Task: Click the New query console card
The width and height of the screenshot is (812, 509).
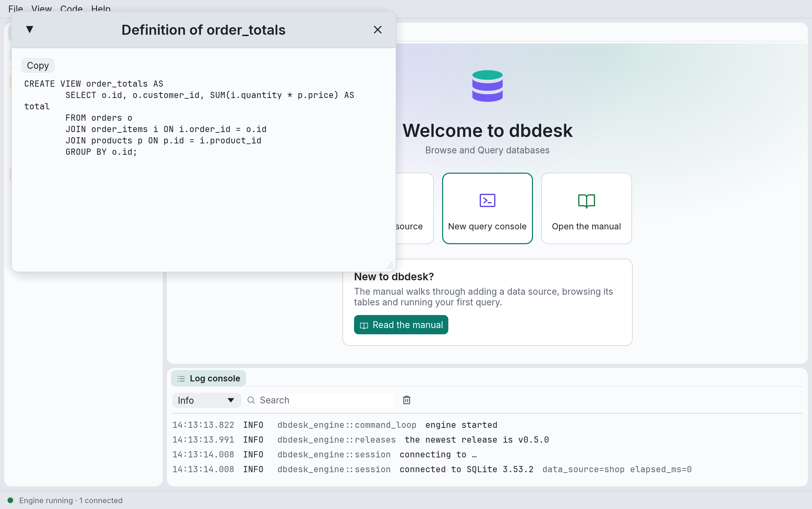Action: click(x=487, y=208)
